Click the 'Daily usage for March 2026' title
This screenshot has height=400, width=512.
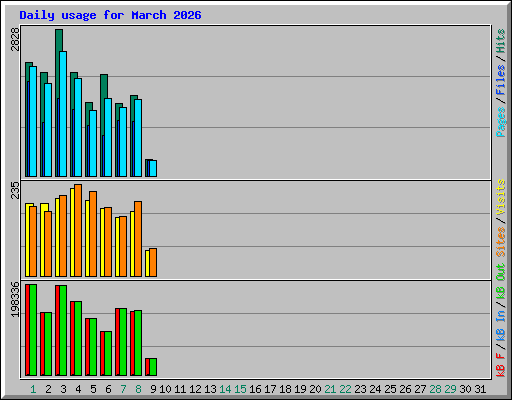110,15
